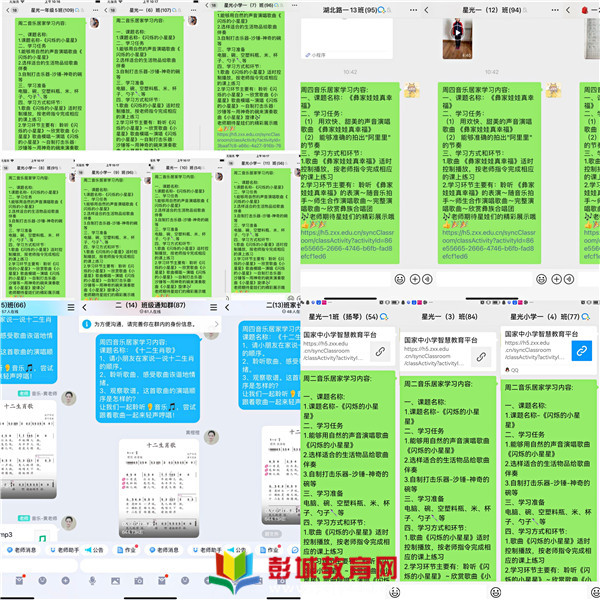Screen dimensions: 600x600
Task: Open blue link icon in 星光小学一(4)班 card
Action: coord(582,351)
